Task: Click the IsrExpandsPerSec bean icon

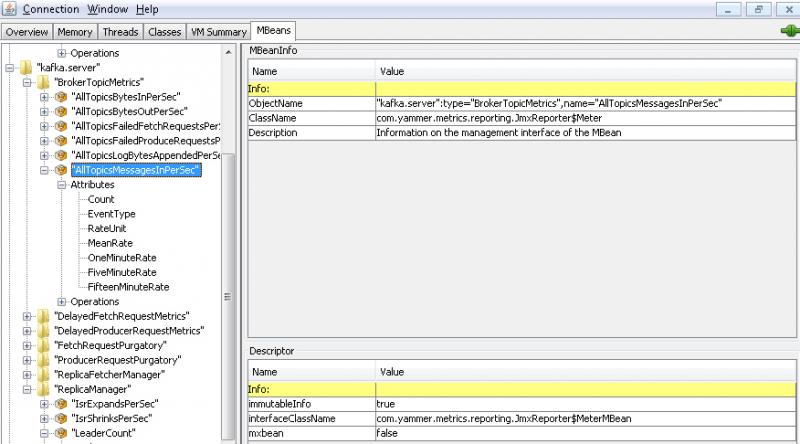Action: pos(61,404)
